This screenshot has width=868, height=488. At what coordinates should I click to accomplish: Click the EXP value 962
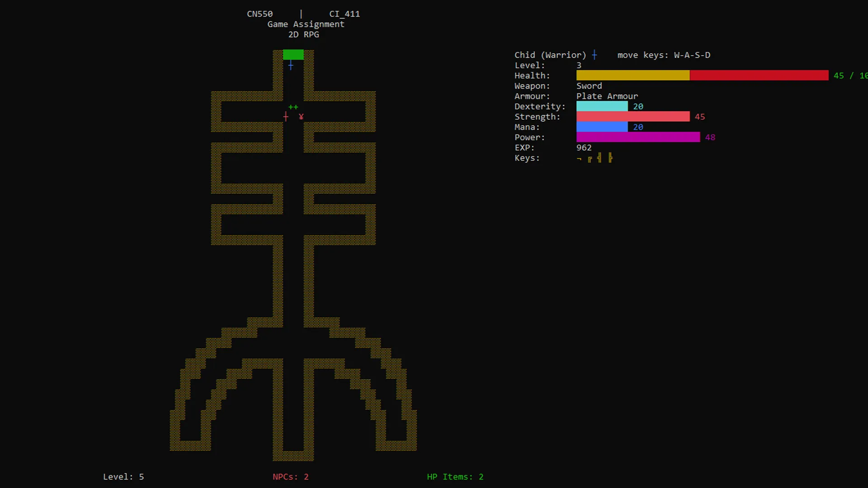click(x=584, y=148)
